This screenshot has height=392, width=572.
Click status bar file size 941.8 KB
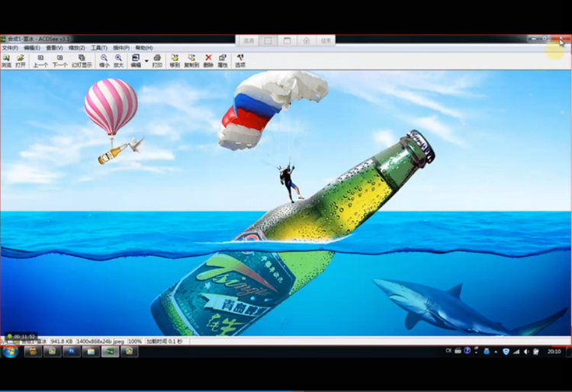click(x=62, y=342)
